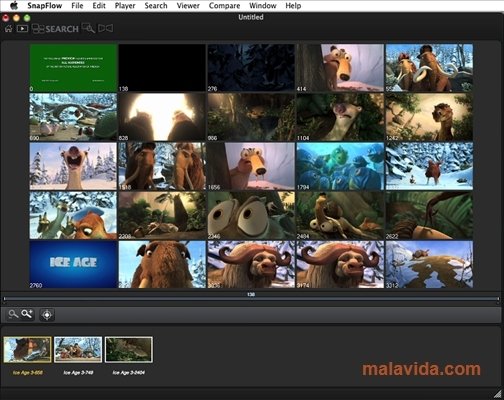This screenshot has height=400, width=504.
Task: Select the yellow-highlighted first saved snapshot
Action: coord(28,349)
